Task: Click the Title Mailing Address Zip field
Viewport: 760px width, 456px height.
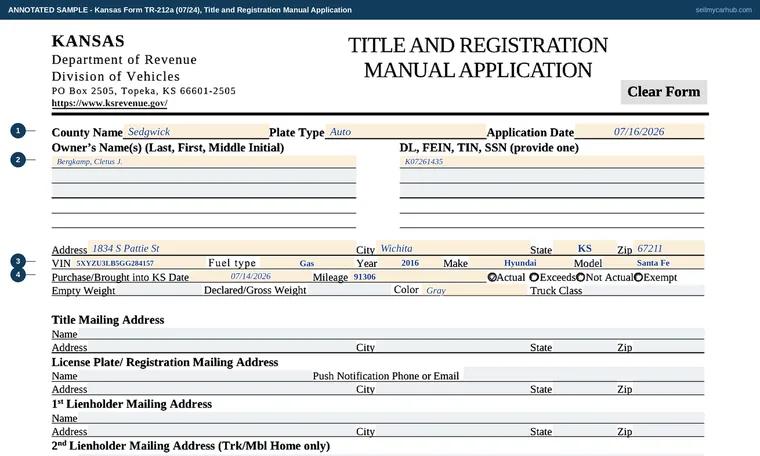Action: (x=669, y=347)
